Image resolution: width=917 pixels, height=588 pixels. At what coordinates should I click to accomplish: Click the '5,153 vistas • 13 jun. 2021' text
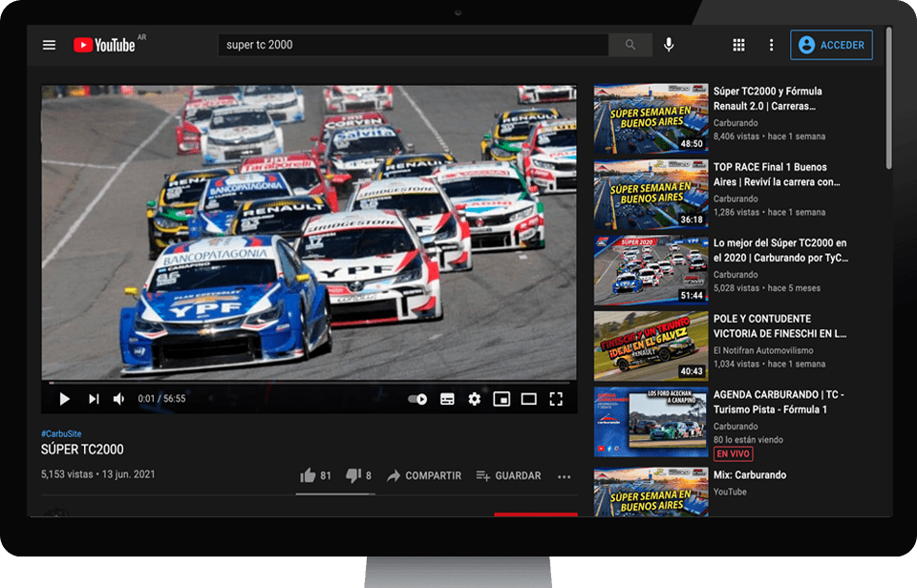[98, 474]
